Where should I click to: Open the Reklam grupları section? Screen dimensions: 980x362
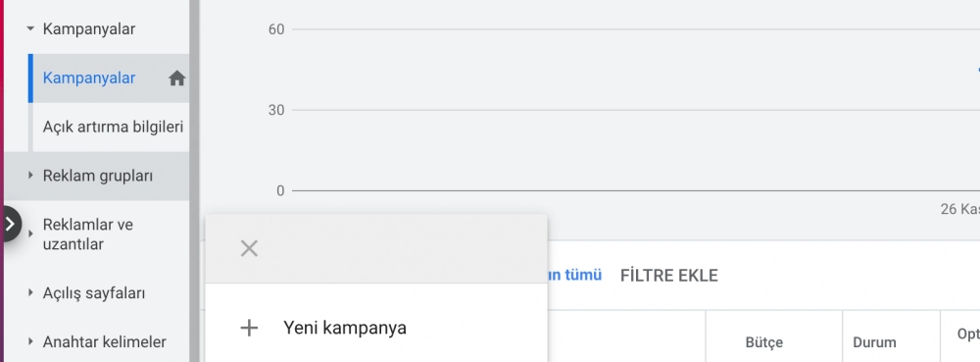(x=97, y=177)
